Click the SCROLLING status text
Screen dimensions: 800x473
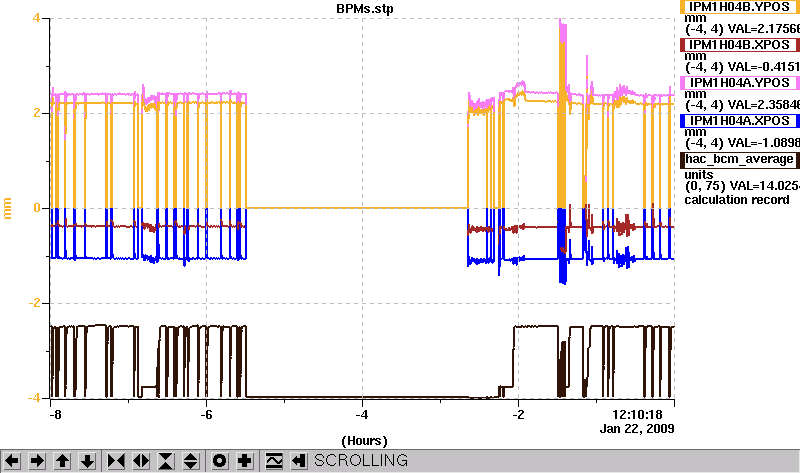[x=361, y=461]
